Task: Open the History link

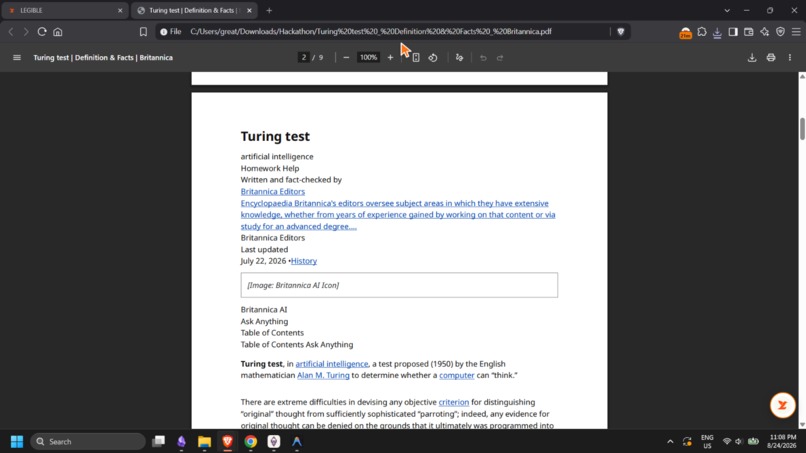Action: (x=304, y=261)
